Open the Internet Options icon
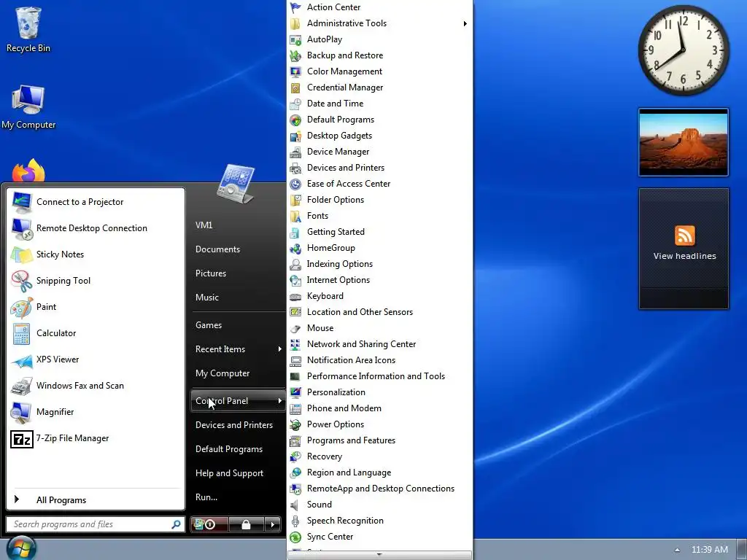Image resolution: width=747 pixels, height=560 pixels. [295, 280]
